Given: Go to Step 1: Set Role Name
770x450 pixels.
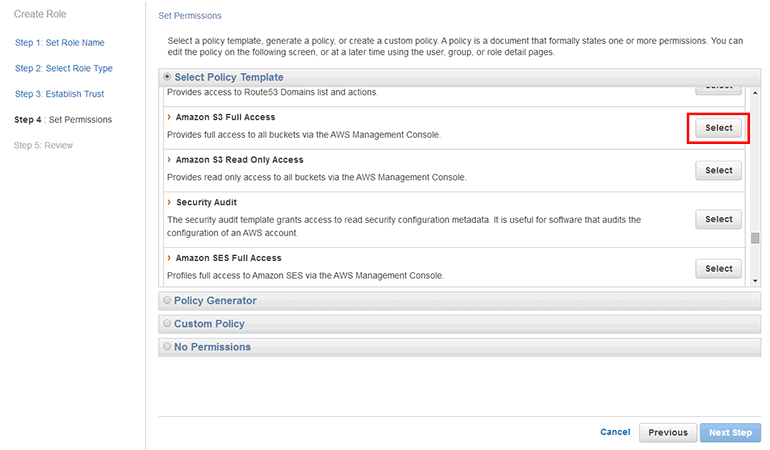Looking at the screenshot, I should [59, 43].
